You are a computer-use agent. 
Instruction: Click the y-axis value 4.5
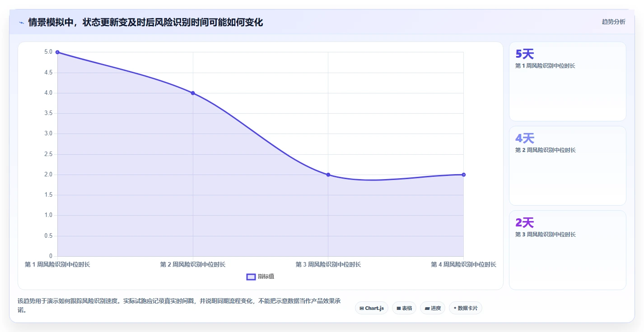(x=48, y=73)
